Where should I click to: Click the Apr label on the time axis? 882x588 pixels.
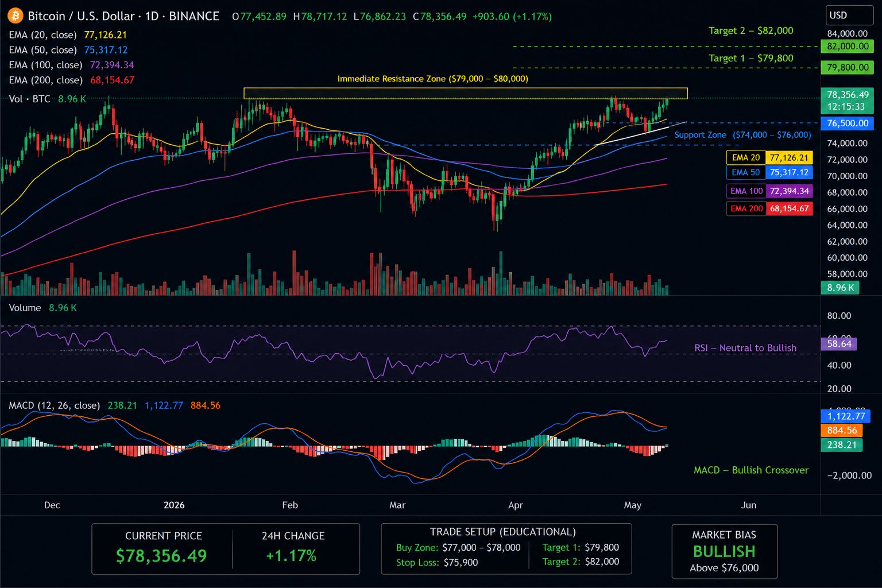pyautogui.click(x=516, y=505)
